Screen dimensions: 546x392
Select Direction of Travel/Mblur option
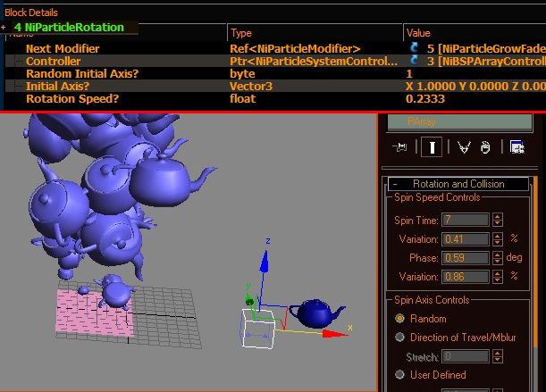point(399,337)
